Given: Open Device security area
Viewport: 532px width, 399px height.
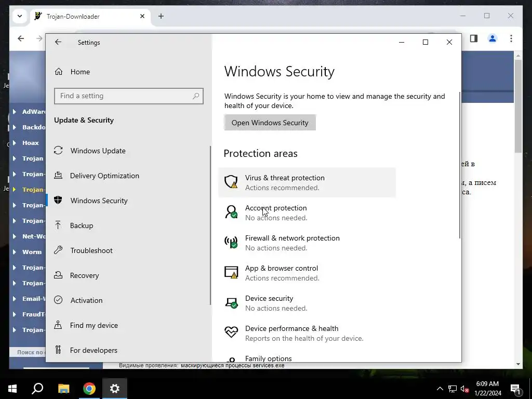Looking at the screenshot, I should pyautogui.click(x=307, y=303).
